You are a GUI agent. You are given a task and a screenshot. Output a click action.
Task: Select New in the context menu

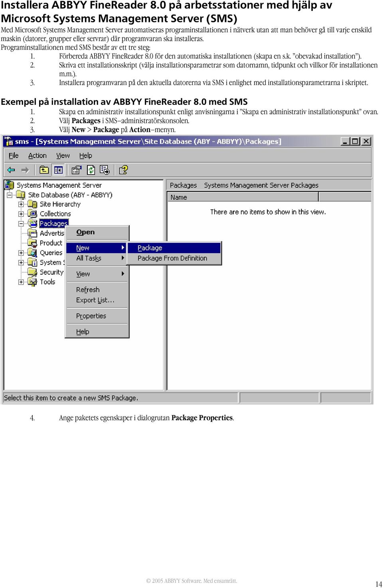point(97,248)
